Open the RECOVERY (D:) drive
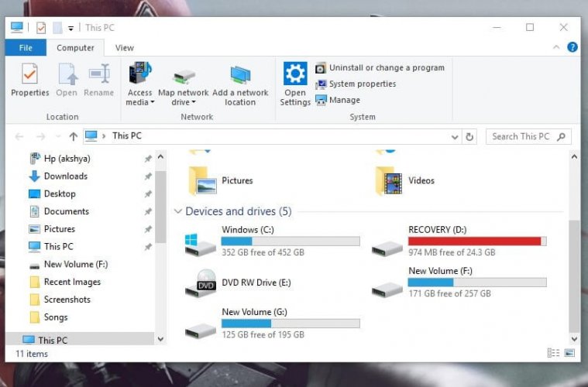This screenshot has height=387, width=588. coord(459,241)
